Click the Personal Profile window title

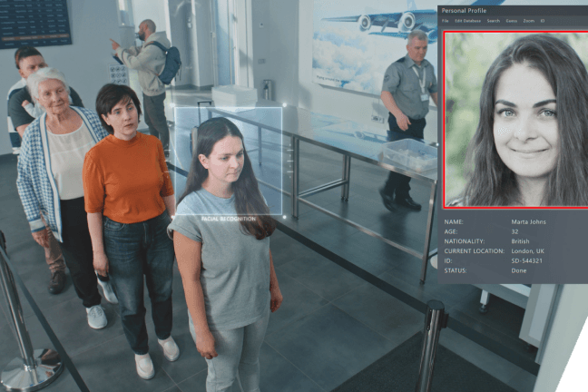tap(464, 11)
